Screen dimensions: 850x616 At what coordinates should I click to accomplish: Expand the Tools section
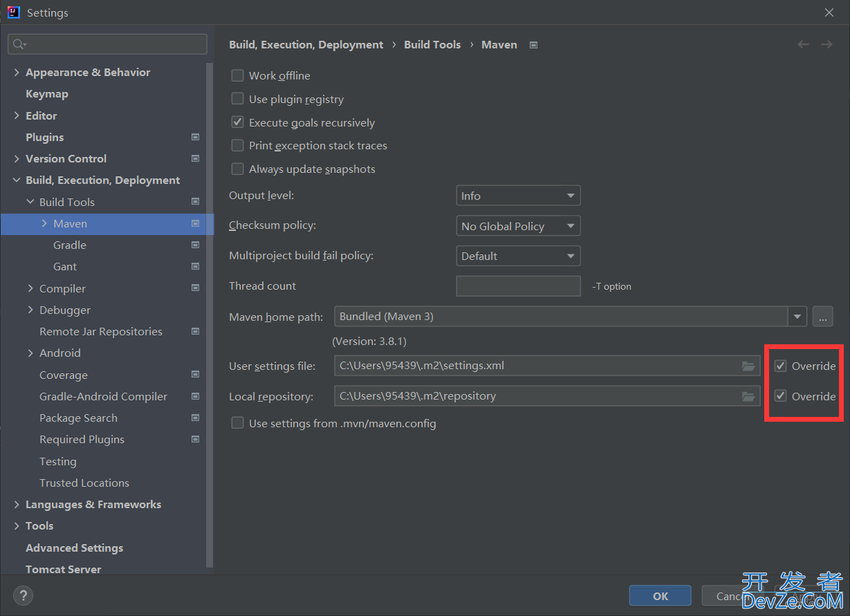[x=17, y=525]
